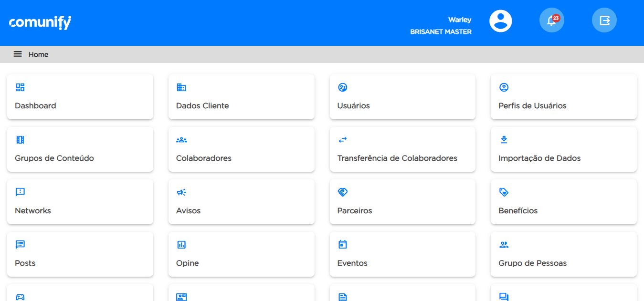Open the Usuários card
The image size is (644, 301).
pos(402,97)
